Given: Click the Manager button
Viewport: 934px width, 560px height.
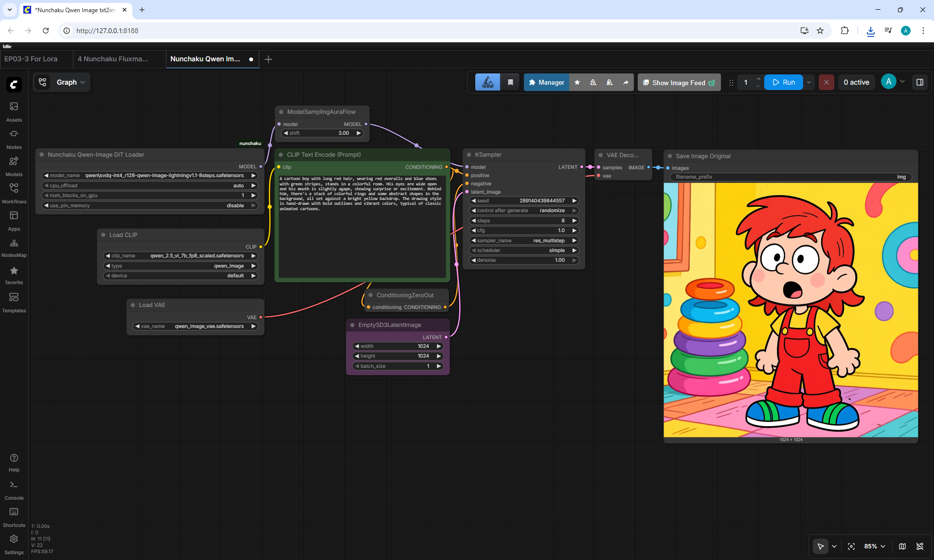Looking at the screenshot, I should coord(546,82).
